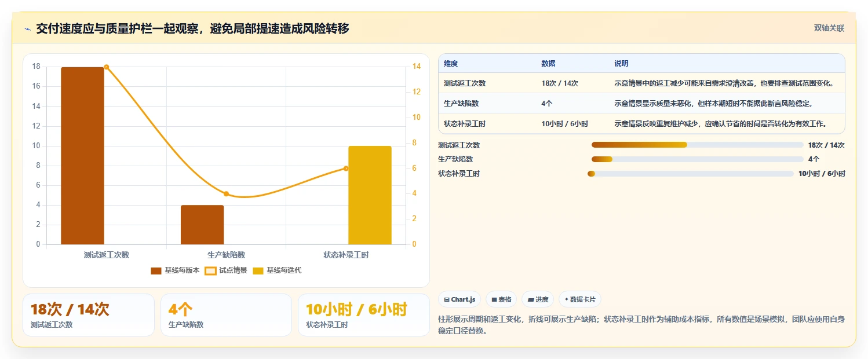Click the 状态补录工时 x-axis label

[346, 255]
